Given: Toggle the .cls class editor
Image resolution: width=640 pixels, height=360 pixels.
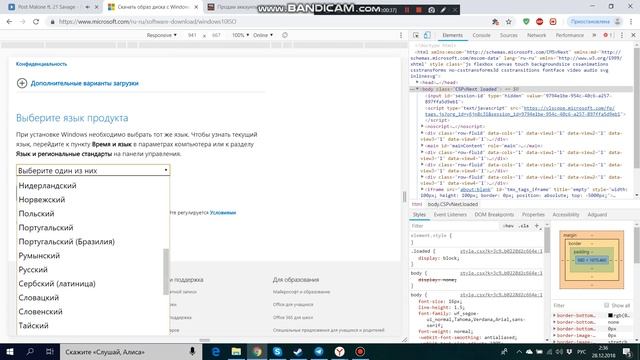Looking at the screenshot, I should tap(524, 226).
